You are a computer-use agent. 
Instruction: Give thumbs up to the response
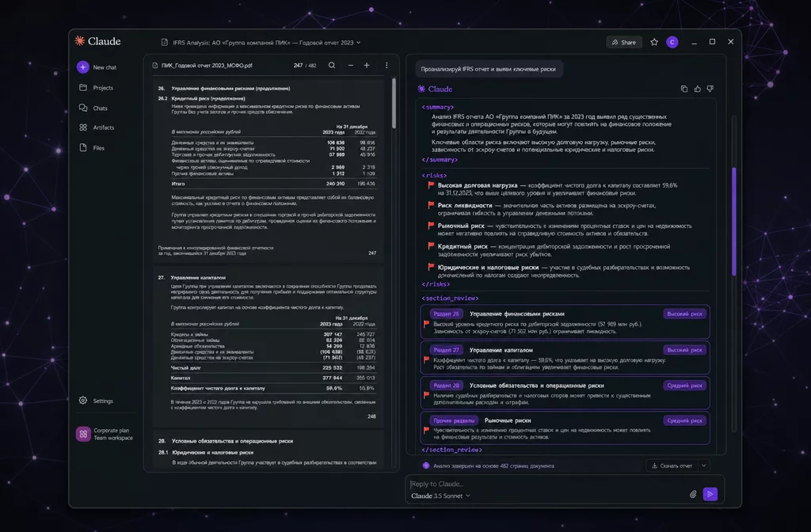697,89
